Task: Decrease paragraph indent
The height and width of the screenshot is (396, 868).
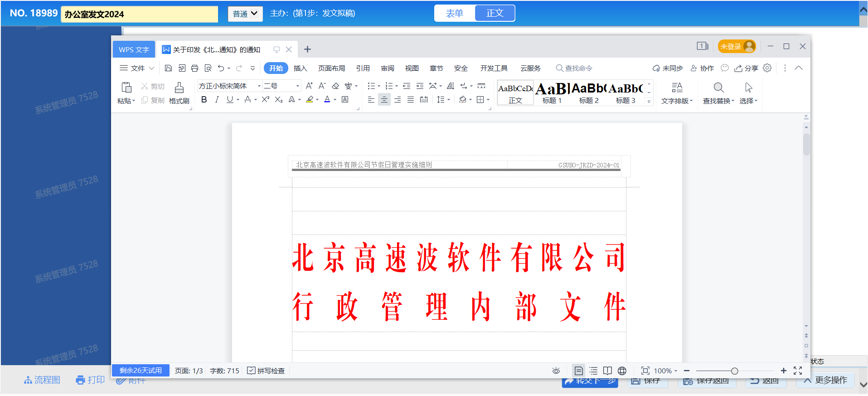Action: tap(407, 86)
